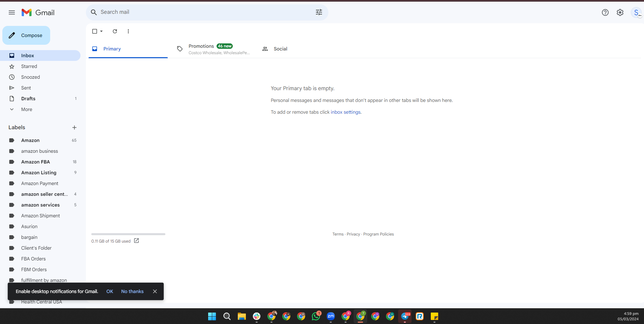Open Telegram from taskbar
The height and width of the screenshot is (324, 644).
pyautogui.click(x=405, y=316)
